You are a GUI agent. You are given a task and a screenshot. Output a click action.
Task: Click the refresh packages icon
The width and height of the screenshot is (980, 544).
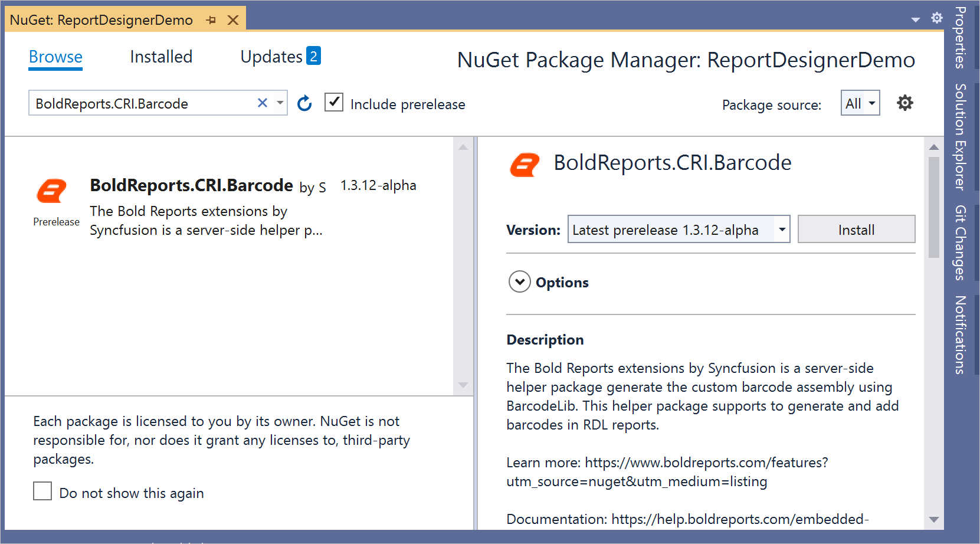pyautogui.click(x=304, y=103)
